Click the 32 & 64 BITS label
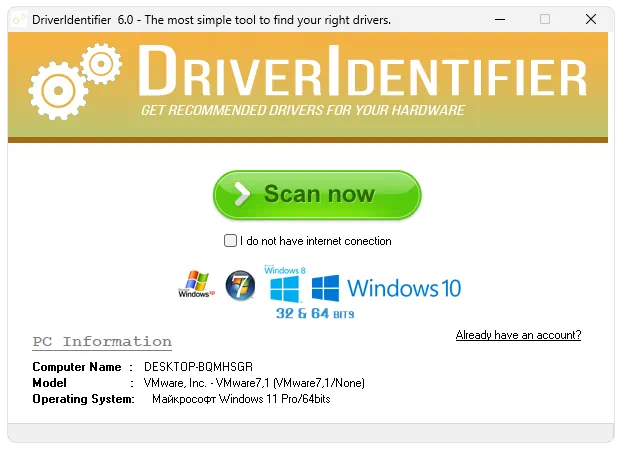The width and height of the screenshot is (621, 451). (315, 314)
